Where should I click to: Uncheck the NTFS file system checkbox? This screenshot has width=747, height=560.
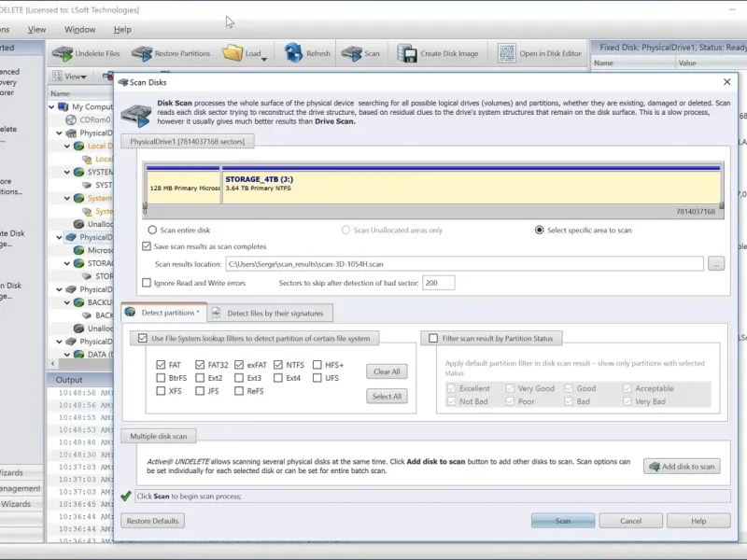point(278,365)
